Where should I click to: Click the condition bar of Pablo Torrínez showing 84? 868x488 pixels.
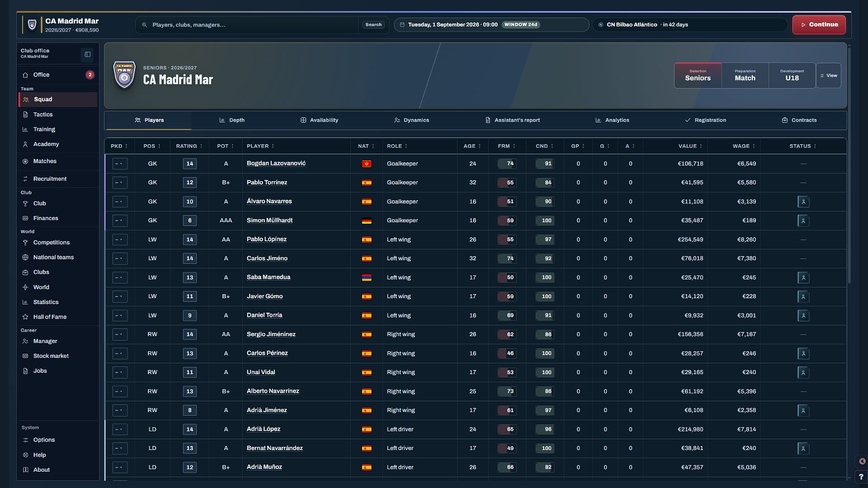545,183
